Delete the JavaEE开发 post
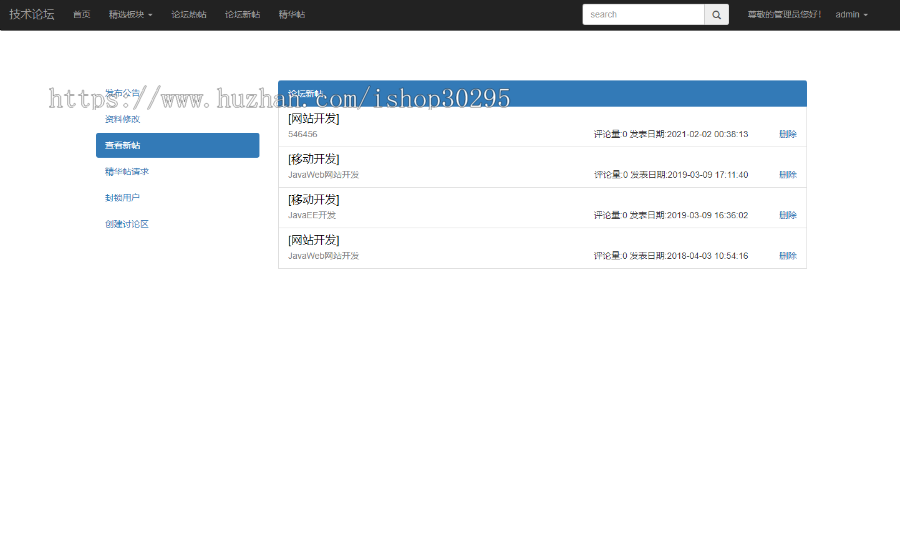This screenshot has height=545, width=900. pos(788,215)
